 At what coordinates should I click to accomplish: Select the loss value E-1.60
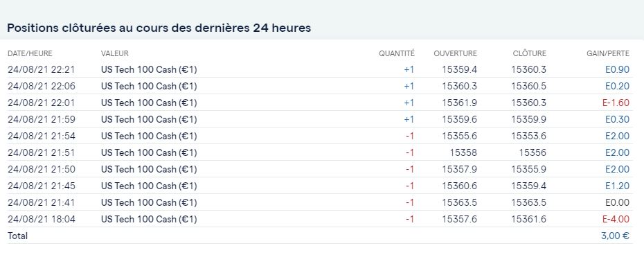(x=616, y=103)
